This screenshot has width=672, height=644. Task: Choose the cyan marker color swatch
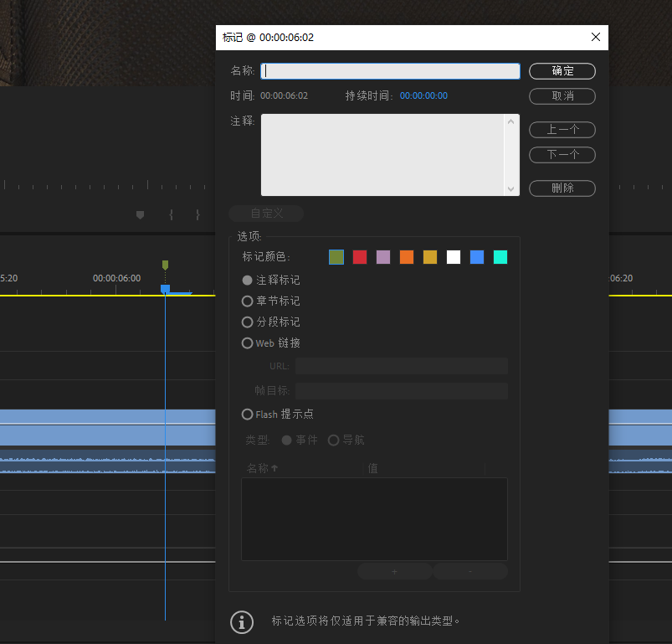(x=500, y=257)
